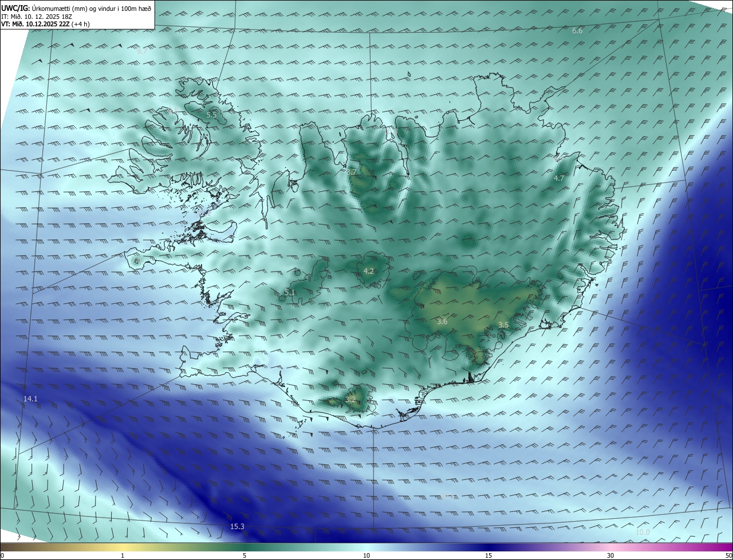Click the 6.6 value label on the map
Viewport: 733px width, 560px height.
coord(577,30)
